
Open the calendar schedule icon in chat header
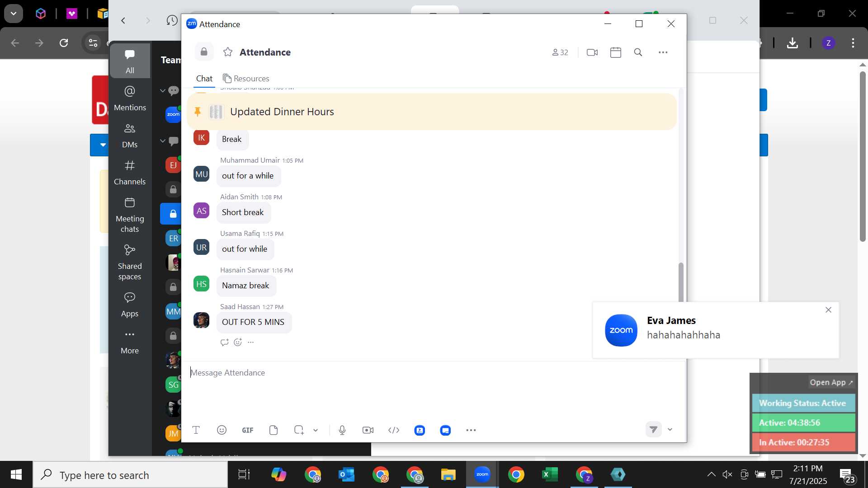(x=616, y=52)
